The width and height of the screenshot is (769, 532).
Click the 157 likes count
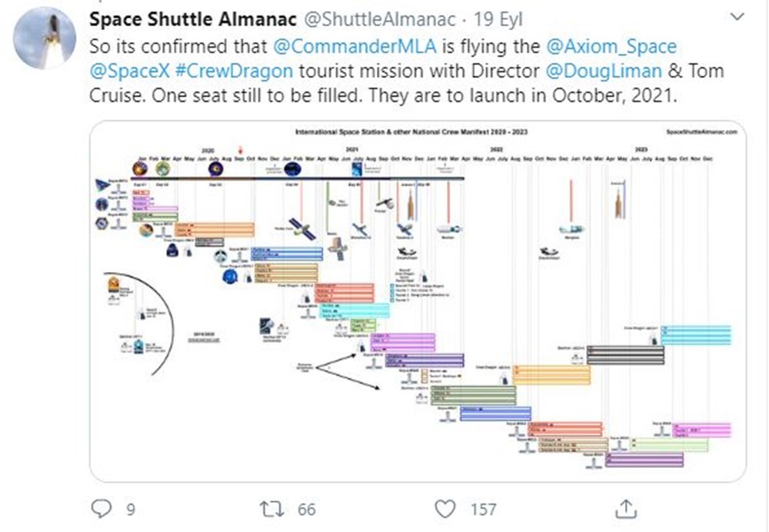tap(483, 510)
